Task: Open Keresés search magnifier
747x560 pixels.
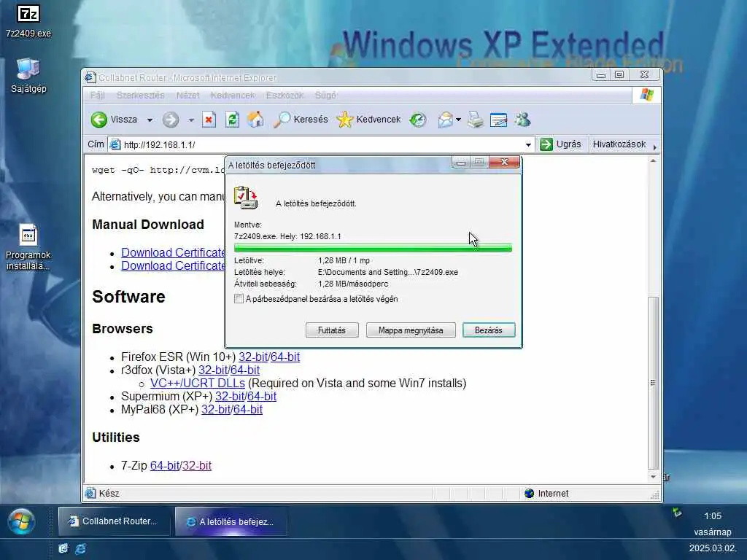Action: pos(282,120)
